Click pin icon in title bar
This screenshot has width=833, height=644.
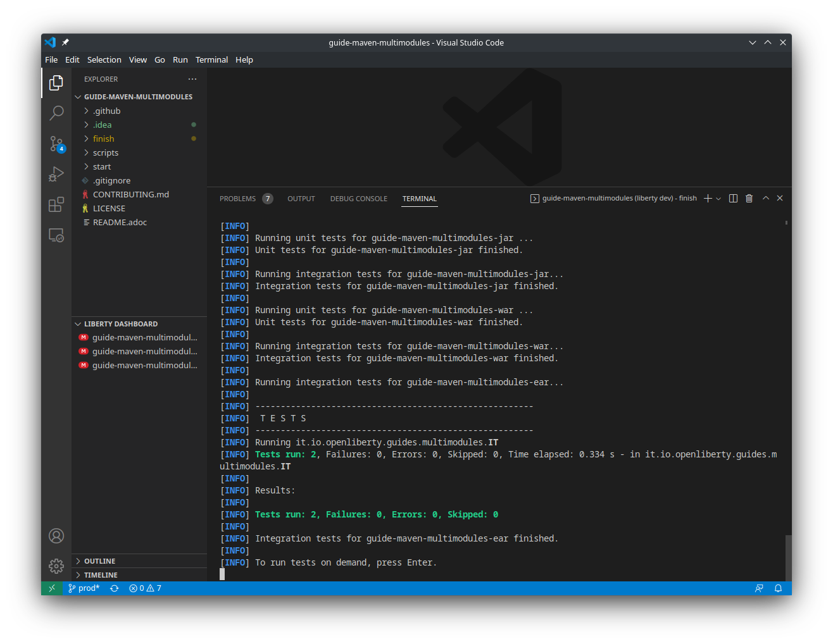[65, 42]
